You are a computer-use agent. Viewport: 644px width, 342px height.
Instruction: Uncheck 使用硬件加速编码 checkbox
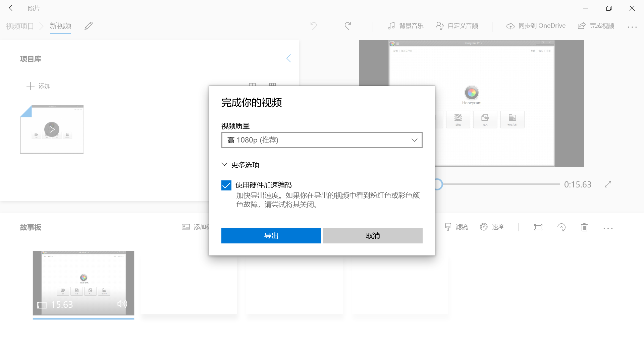[x=226, y=185]
